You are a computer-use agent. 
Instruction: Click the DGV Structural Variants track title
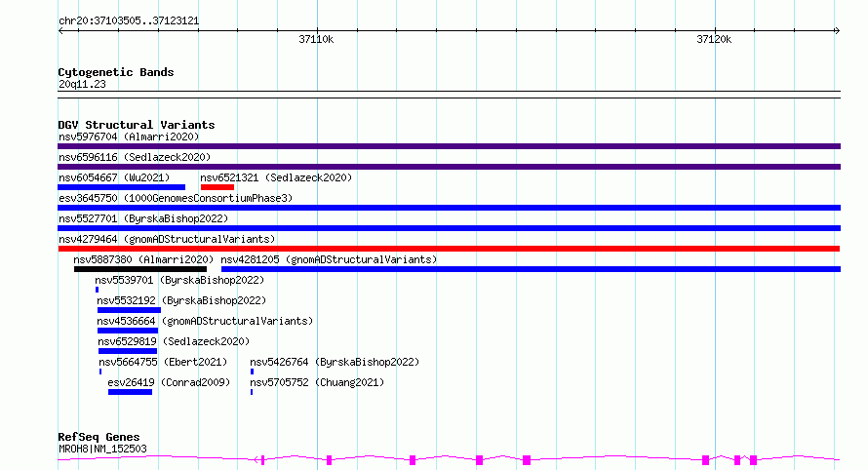click(x=137, y=125)
